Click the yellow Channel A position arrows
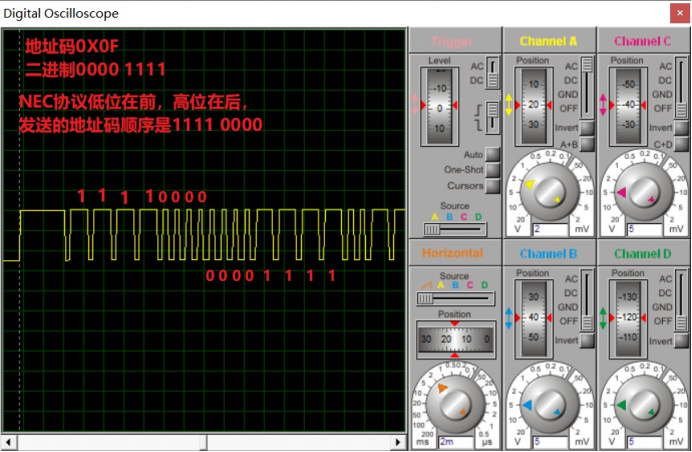The width and height of the screenshot is (692, 452). click(x=508, y=105)
